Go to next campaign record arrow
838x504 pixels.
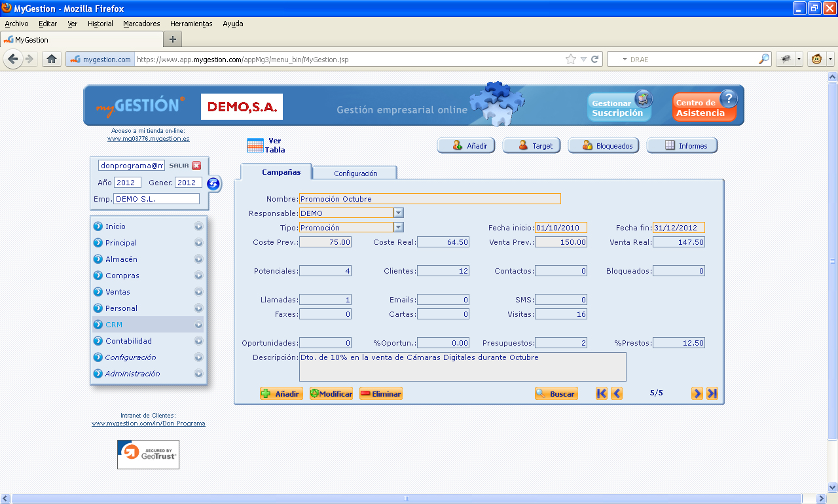[697, 393]
